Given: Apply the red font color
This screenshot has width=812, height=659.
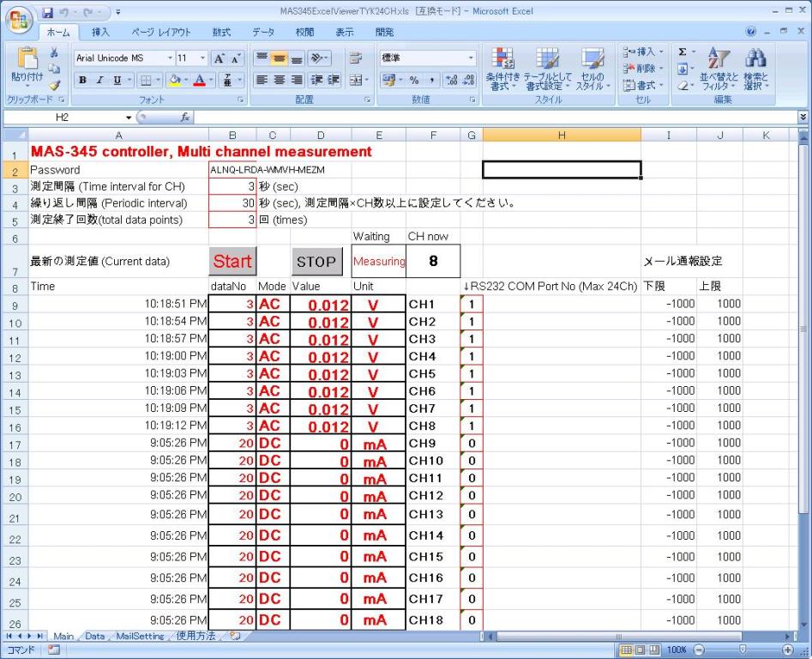Looking at the screenshot, I should 200,80.
